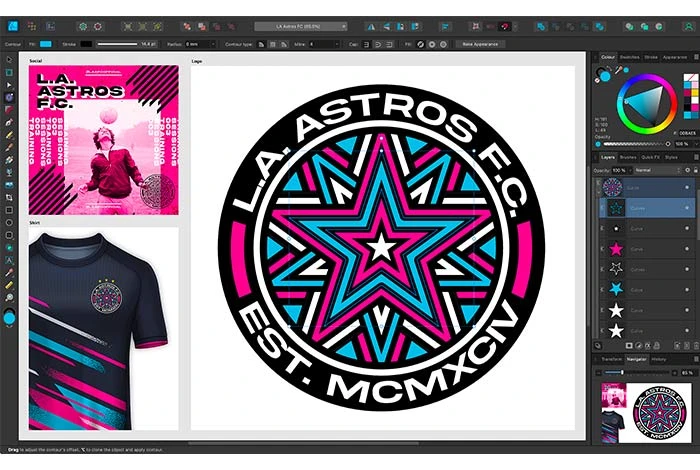Image resolution: width=700 pixels, height=470 pixels.
Task: Switch to the Brushes tab
Action: click(628, 157)
